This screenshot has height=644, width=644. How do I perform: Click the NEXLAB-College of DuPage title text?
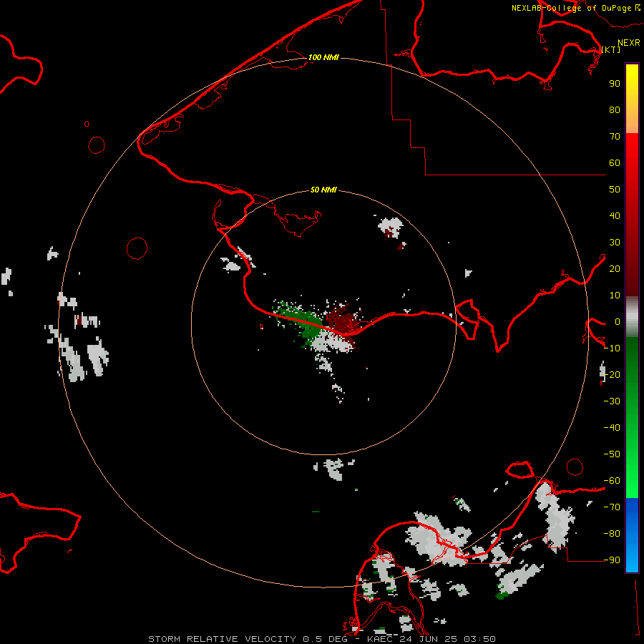pyautogui.click(x=571, y=8)
